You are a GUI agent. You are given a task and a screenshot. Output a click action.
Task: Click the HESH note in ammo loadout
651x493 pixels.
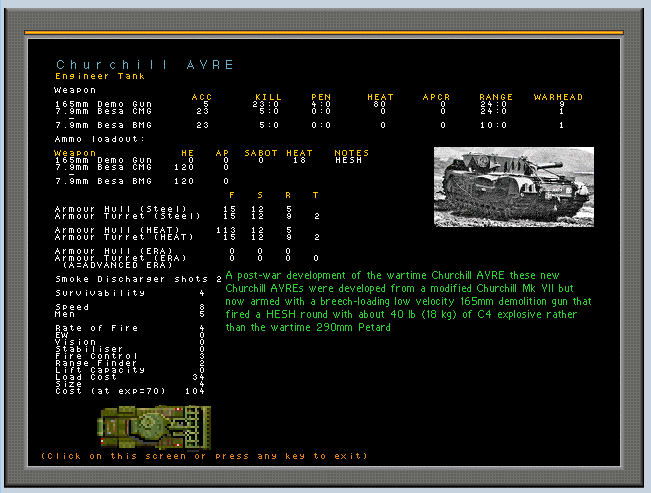coord(348,160)
